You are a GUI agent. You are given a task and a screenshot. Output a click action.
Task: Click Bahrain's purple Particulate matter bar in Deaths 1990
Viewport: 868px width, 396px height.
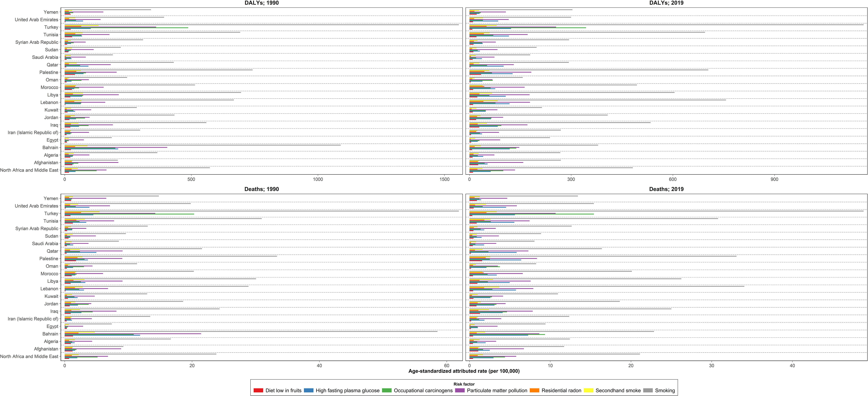[x=133, y=334]
